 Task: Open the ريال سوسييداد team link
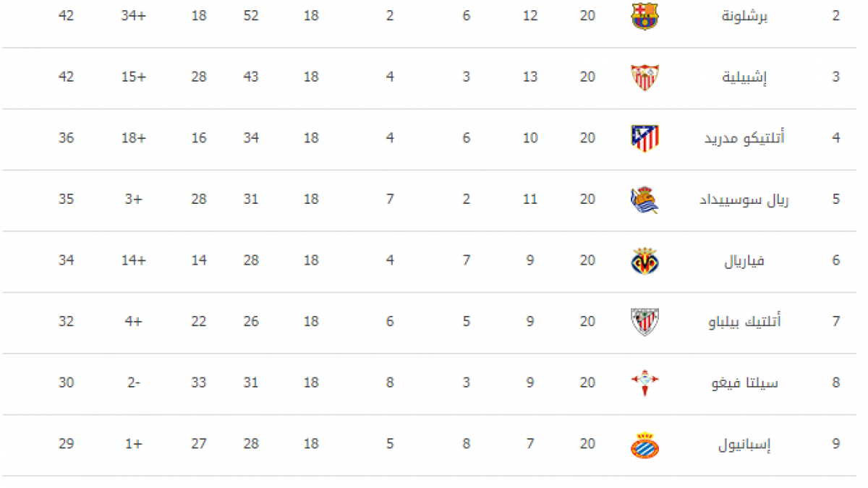pyautogui.click(x=744, y=200)
